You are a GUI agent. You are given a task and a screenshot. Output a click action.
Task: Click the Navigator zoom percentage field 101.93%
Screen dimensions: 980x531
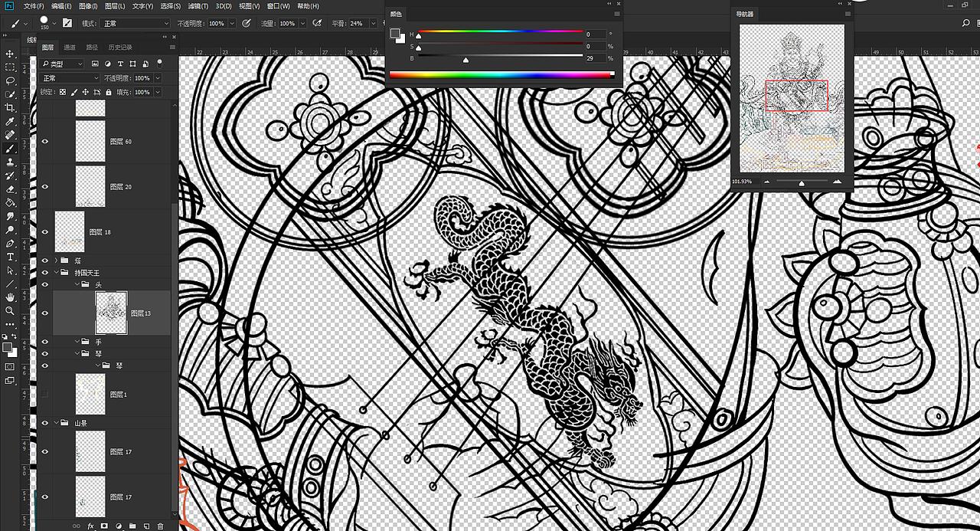click(743, 182)
